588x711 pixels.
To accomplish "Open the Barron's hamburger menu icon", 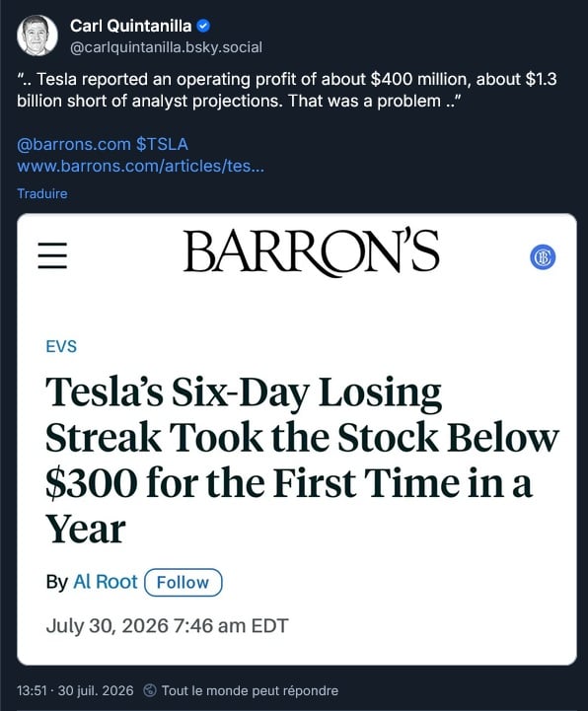I will pos(52,255).
